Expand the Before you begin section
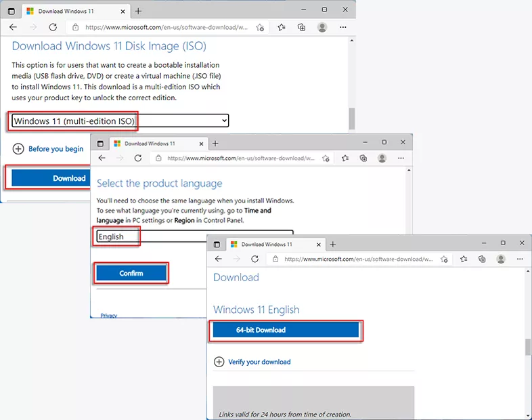Image resolution: width=532 pixels, height=420 pixels. coord(48,149)
